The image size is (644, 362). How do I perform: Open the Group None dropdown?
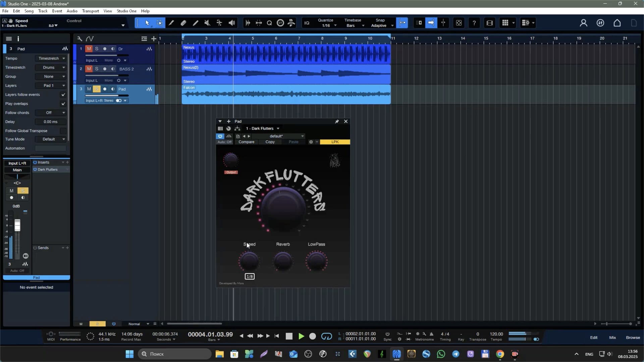[51, 76]
